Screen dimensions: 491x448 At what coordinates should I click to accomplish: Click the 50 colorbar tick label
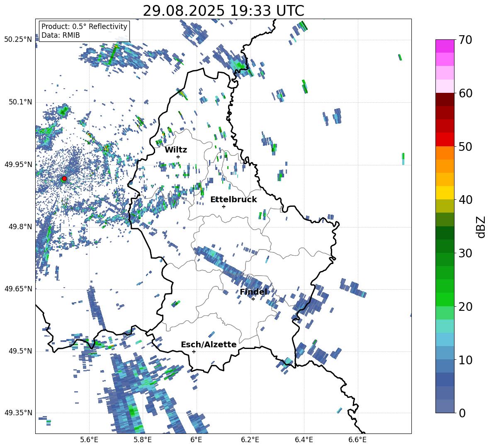point(465,146)
